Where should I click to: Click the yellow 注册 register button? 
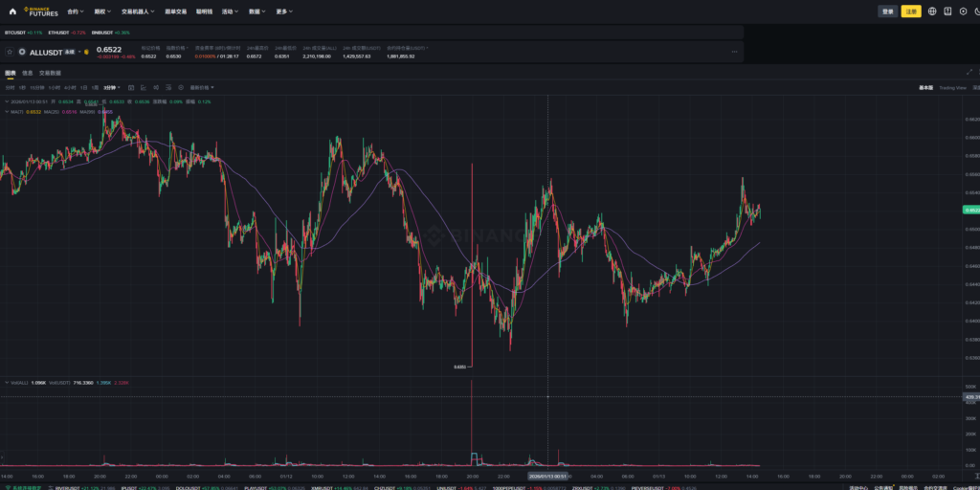point(911,11)
